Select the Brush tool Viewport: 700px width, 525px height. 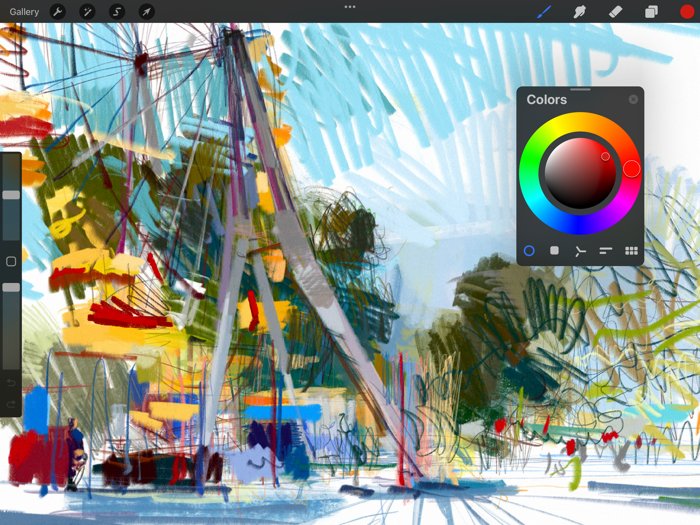[544, 12]
